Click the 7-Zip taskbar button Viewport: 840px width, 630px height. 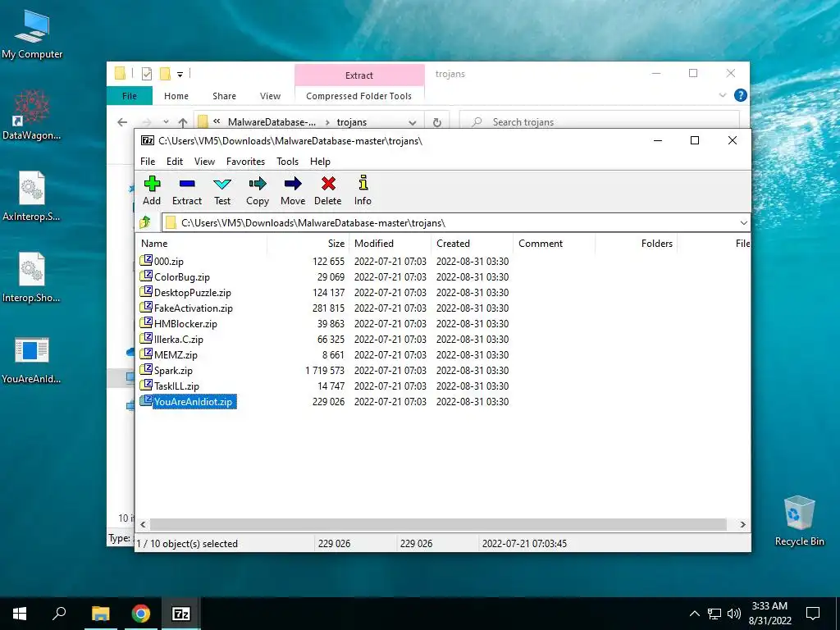click(180, 614)
